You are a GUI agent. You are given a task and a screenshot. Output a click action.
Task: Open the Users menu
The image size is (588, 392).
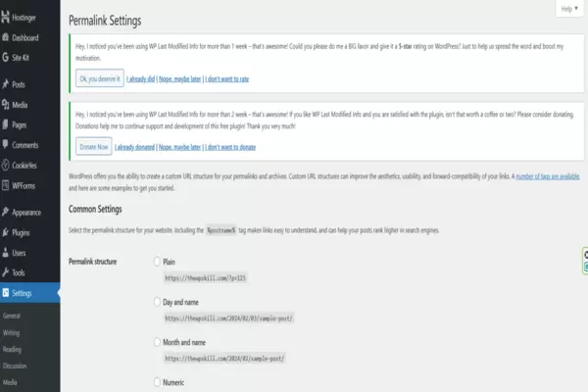tap(19, 253)
